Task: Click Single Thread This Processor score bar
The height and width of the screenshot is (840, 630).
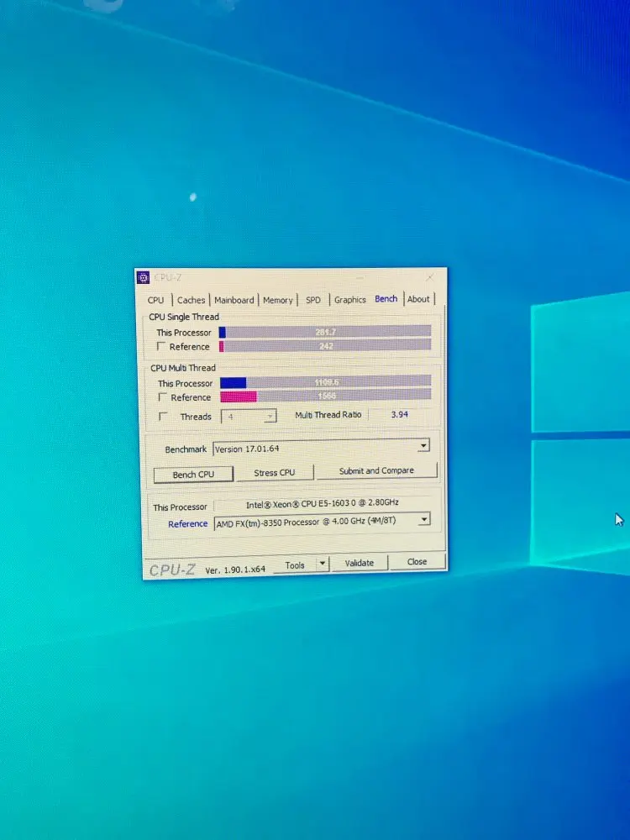Action: click(324, 332)
